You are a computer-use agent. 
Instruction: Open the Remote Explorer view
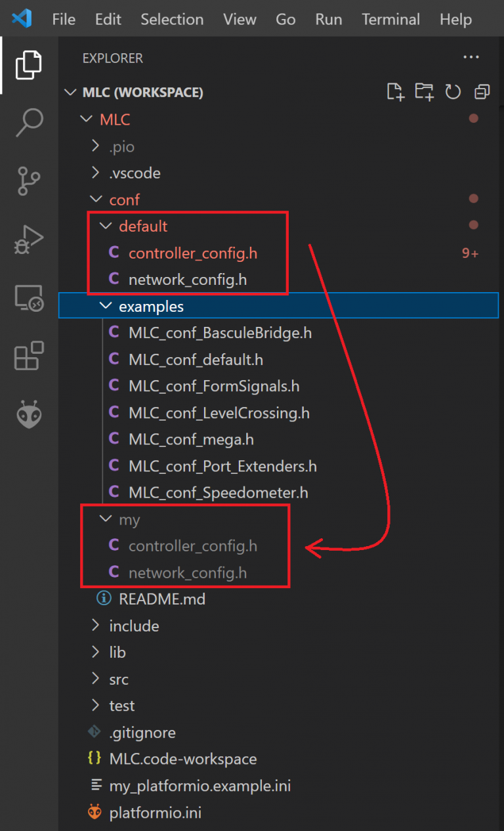coord(28,297)
